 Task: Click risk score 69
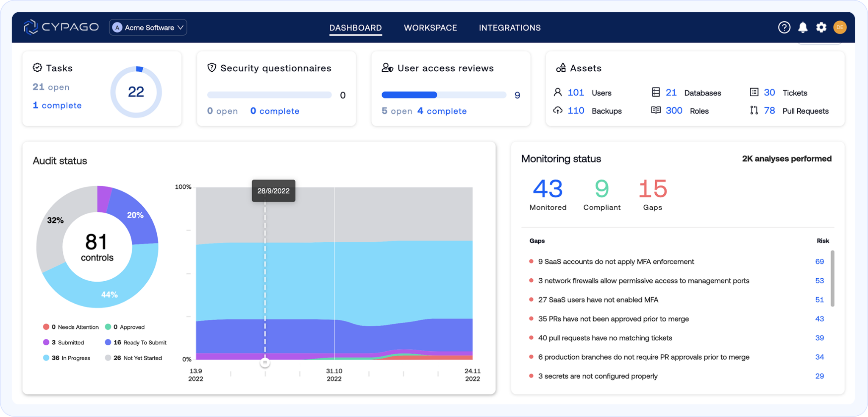[820, 262]
